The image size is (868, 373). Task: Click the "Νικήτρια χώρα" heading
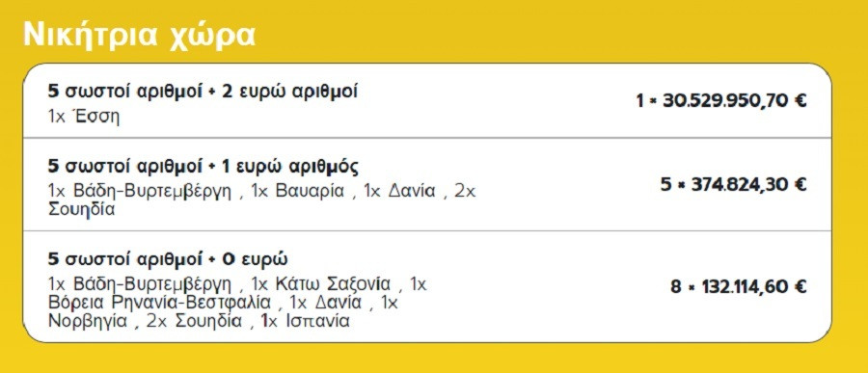[139, 37]
